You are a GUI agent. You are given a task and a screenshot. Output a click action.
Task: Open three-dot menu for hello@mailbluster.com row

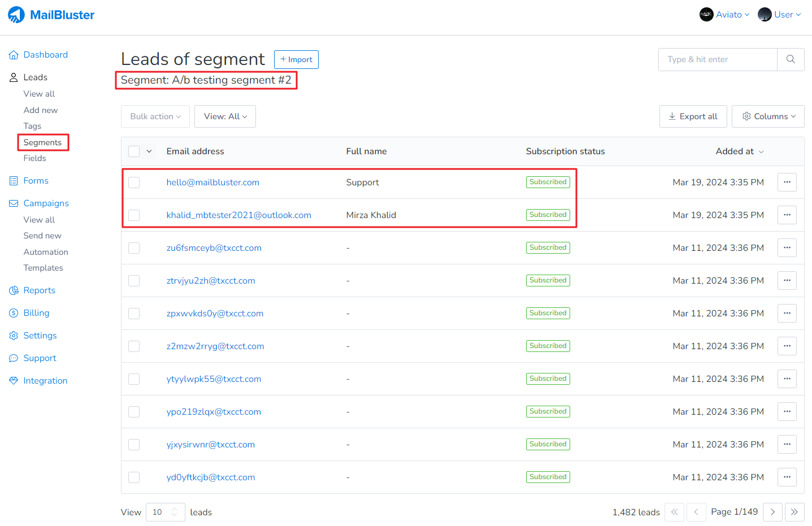(787, 182)
